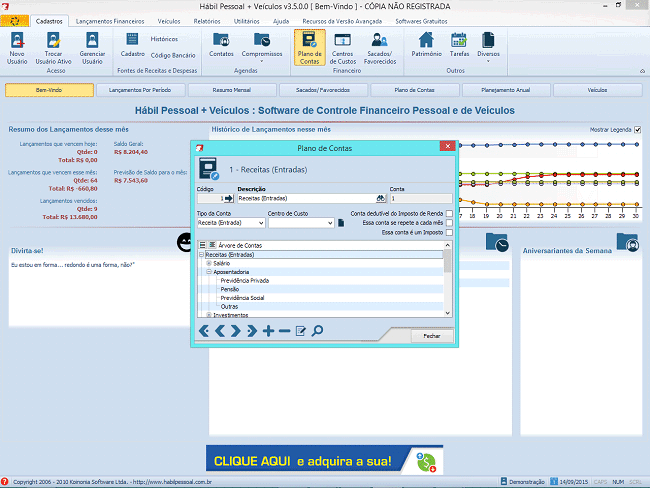Go to last record arrow in dialog
This screenshot has width=650, height=488.
[x=252, y=331]
